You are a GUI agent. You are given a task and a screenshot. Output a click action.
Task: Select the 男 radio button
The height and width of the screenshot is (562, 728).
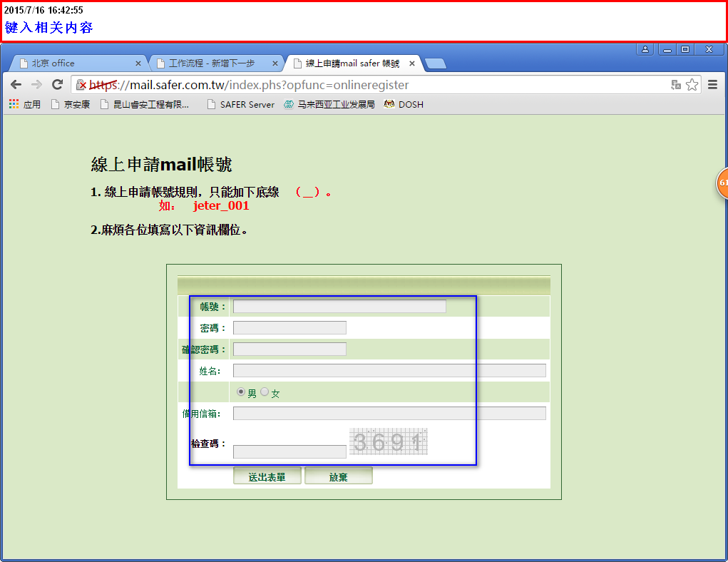pos(240,392)
